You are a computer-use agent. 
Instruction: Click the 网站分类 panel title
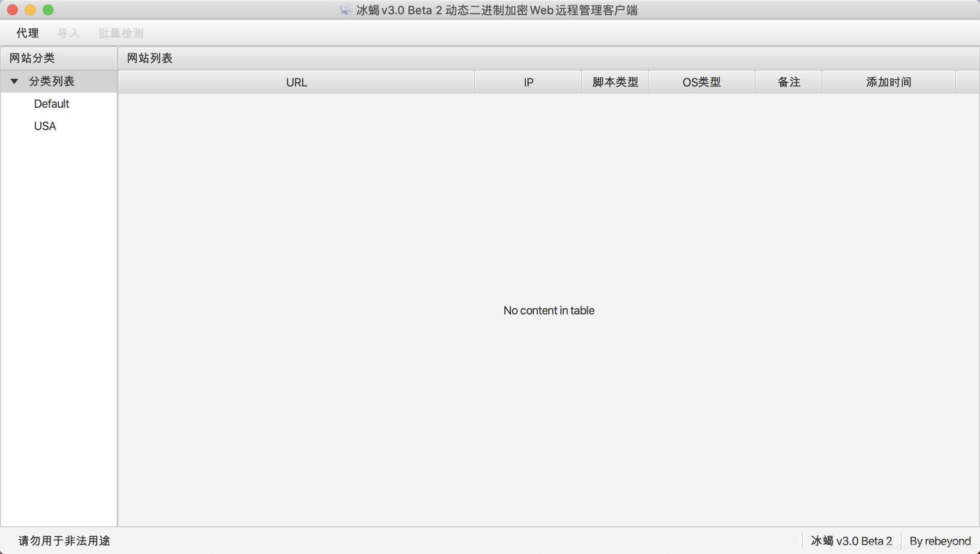tap(32, 58)
